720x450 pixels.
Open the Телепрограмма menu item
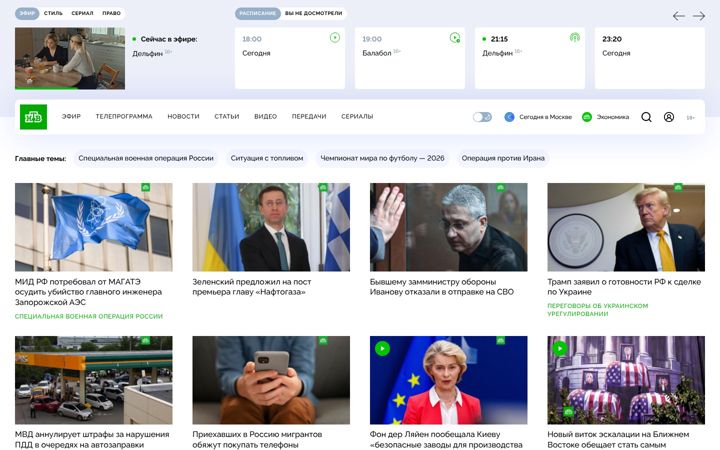pyautogui.click(x=124, y=117)
